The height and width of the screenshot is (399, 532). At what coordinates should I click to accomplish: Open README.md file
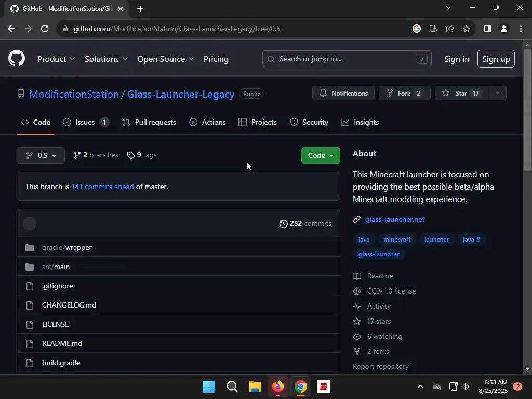62,343
